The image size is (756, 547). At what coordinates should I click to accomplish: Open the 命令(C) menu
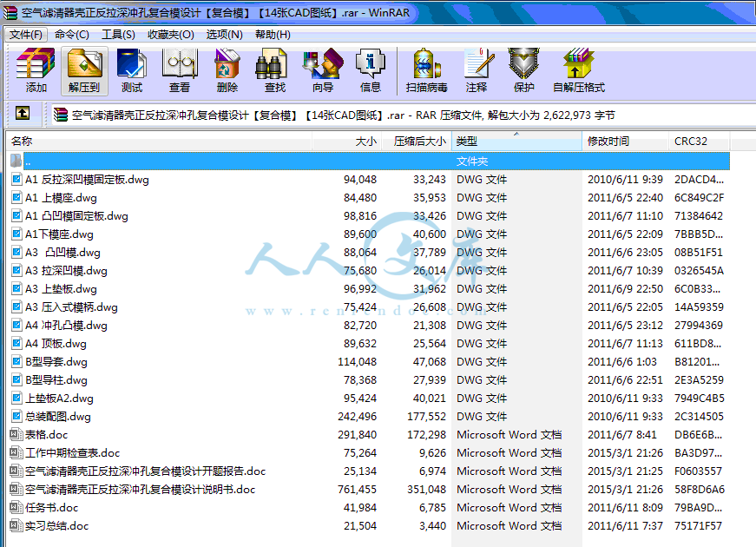[x=72, y=34]
